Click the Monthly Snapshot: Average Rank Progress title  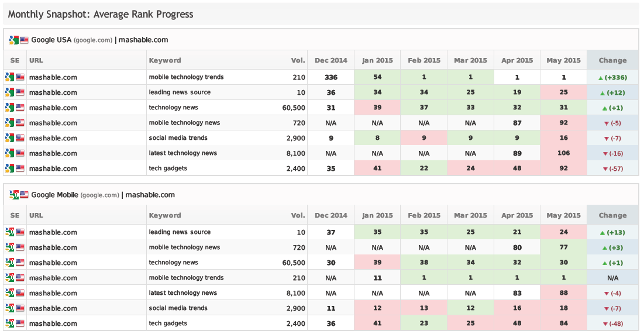(x=101, y=14)
